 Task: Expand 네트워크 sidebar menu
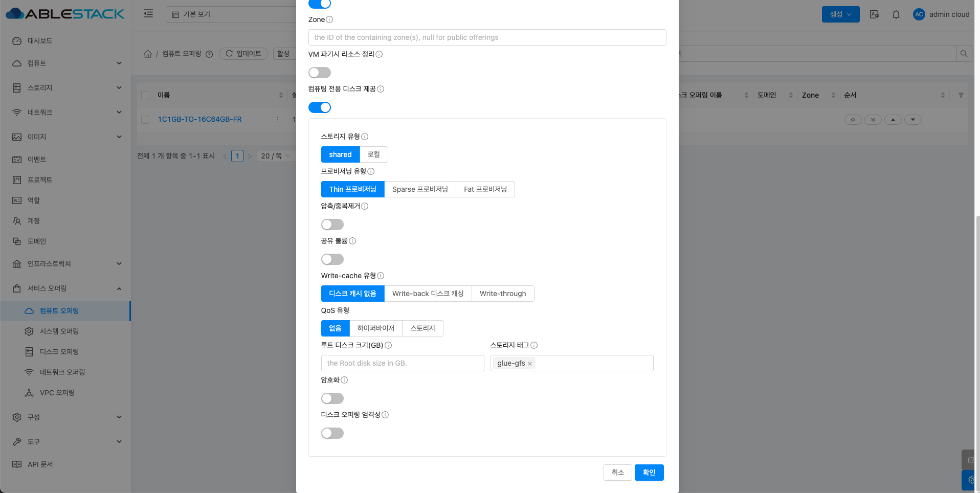coord(65,113)
